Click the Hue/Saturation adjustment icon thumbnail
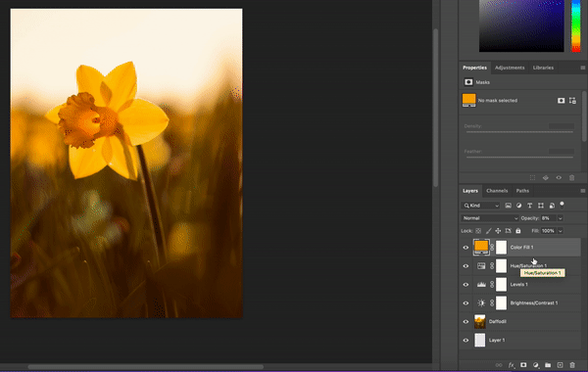The width and height of the screenshot is (588, 372). [x=481, y=266]
